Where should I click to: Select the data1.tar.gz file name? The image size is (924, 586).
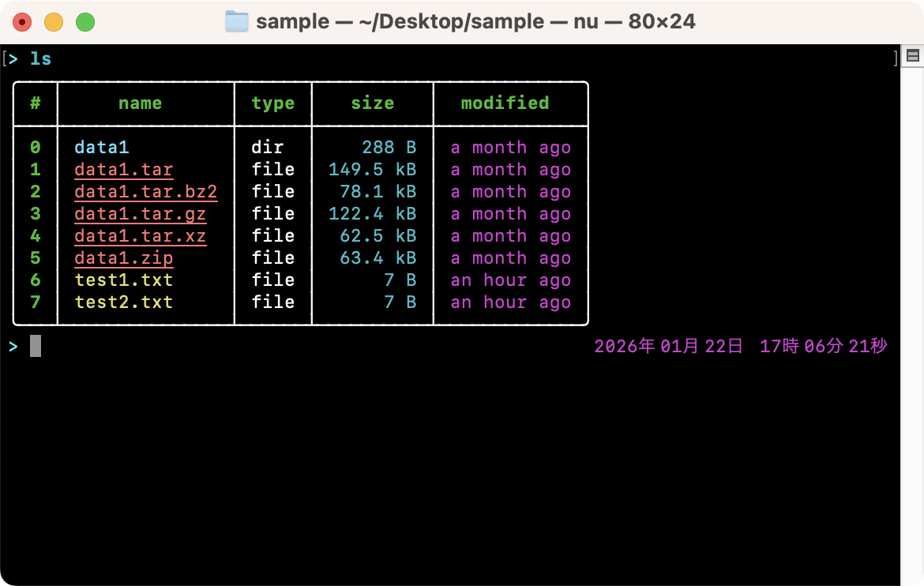[140, 214]
